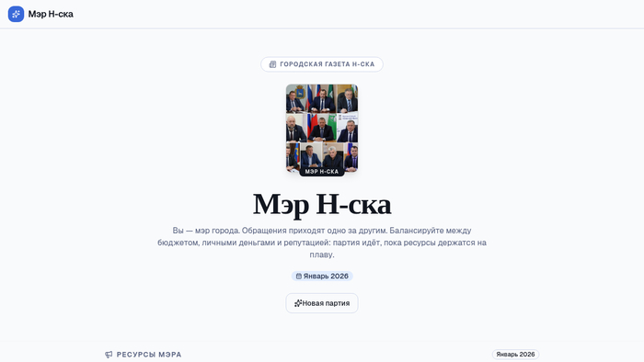Start a new game with Новая партия

[322, 303]
